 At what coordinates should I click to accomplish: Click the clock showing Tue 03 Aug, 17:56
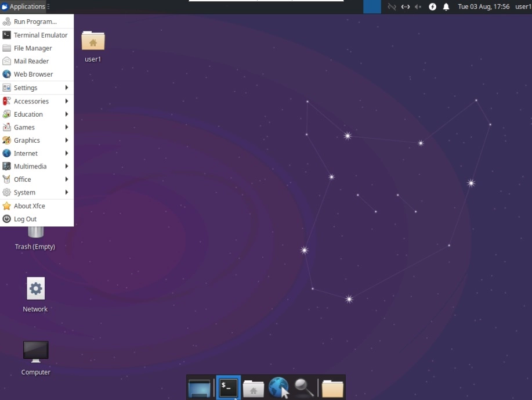483,7
